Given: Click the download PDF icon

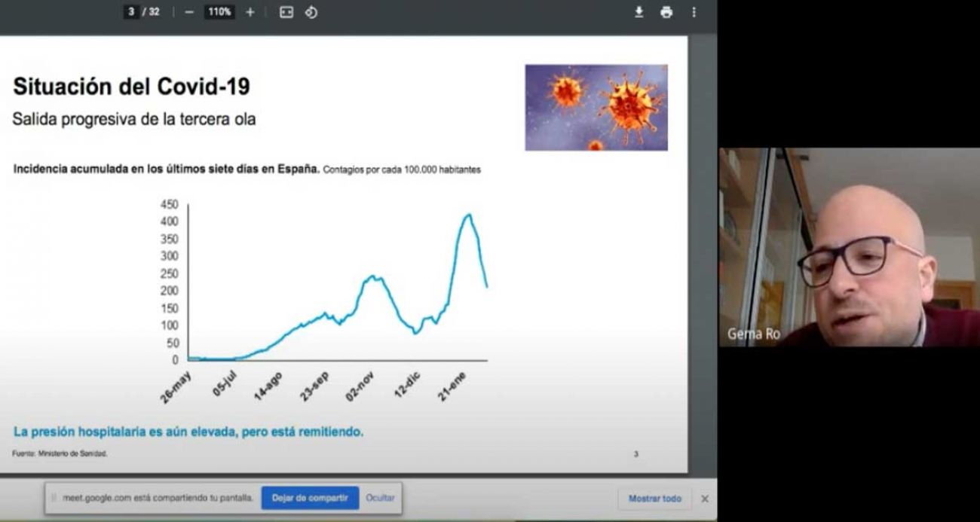Looking at the screenshot, I should tap(639, 12).
